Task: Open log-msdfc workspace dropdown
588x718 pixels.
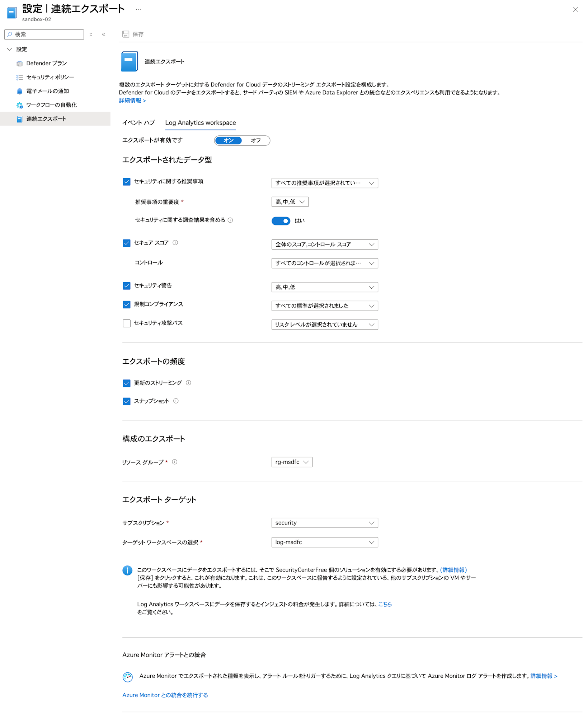Action: click(x=325, y=542)
